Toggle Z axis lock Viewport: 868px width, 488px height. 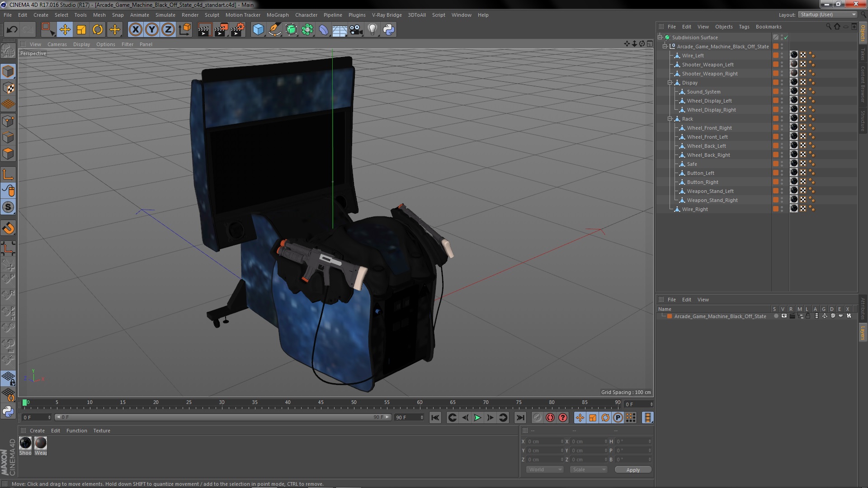[x=168, y=30]
